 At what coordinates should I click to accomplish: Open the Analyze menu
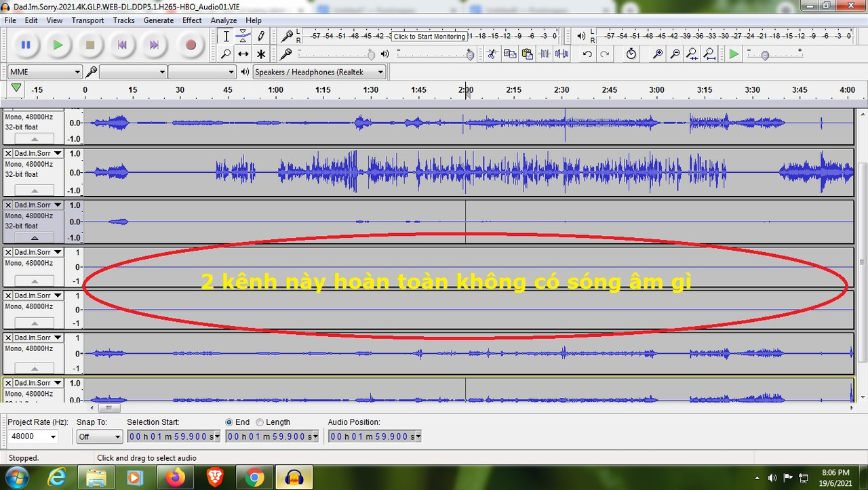[223, 20]
